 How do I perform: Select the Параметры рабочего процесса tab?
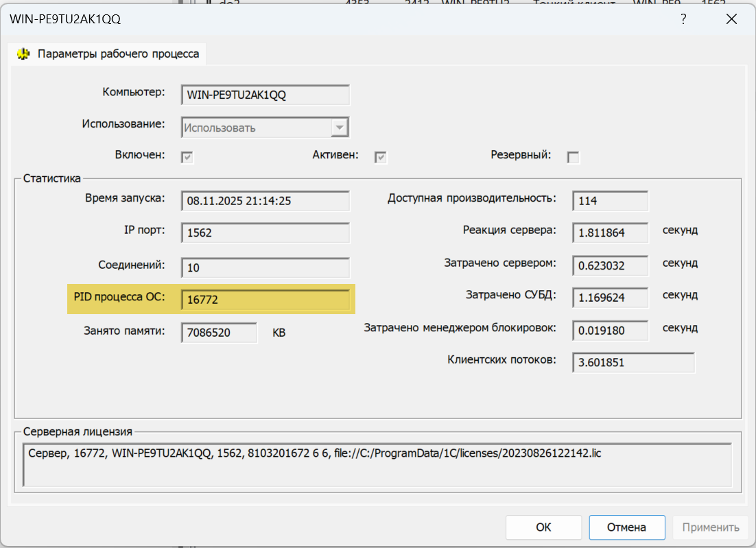[110, 53]
